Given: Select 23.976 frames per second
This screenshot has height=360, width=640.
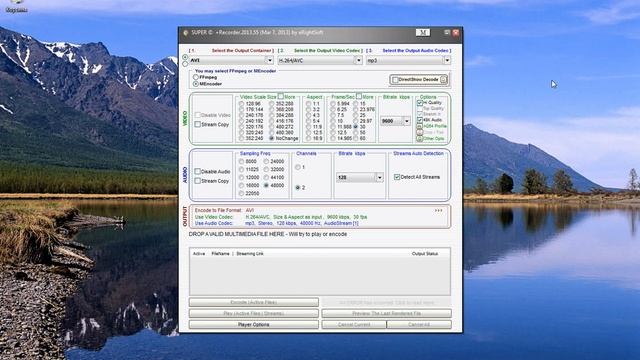Looking at the screenshot, I should (x=356, y=110).
